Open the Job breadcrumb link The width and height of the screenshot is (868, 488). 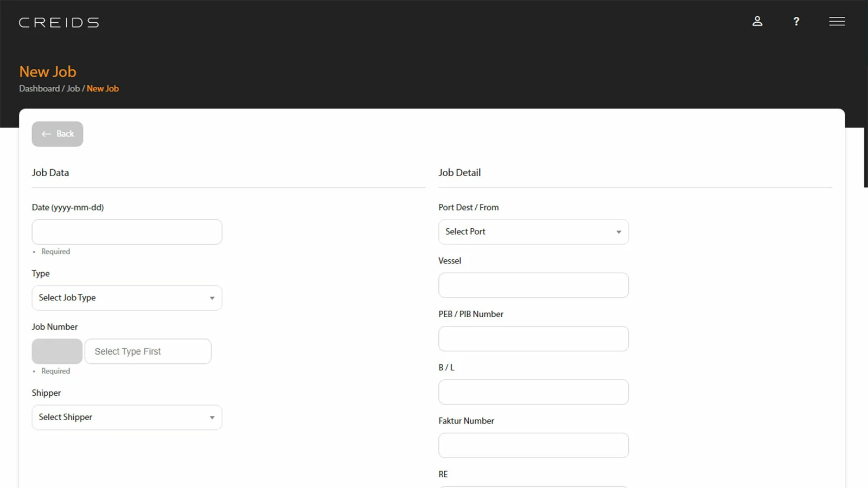pos(73,88)
